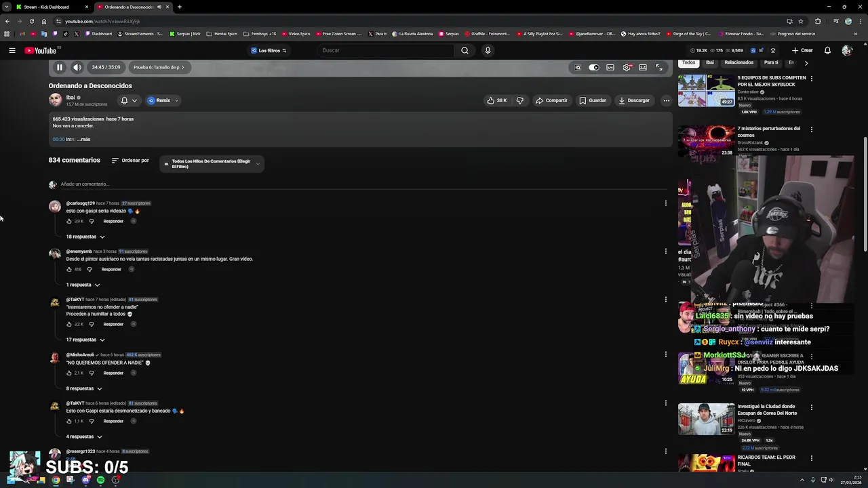Save the video with Guardar
Image resolution: width=868 pixels, height=488 pixels.
[x=593, y=100]
